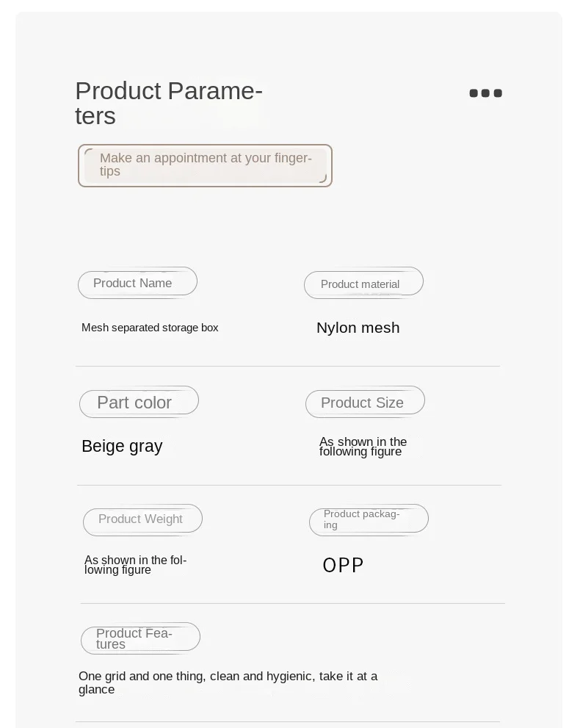
Task: Click the size value referencing the following figure
Action: [363, 446]
